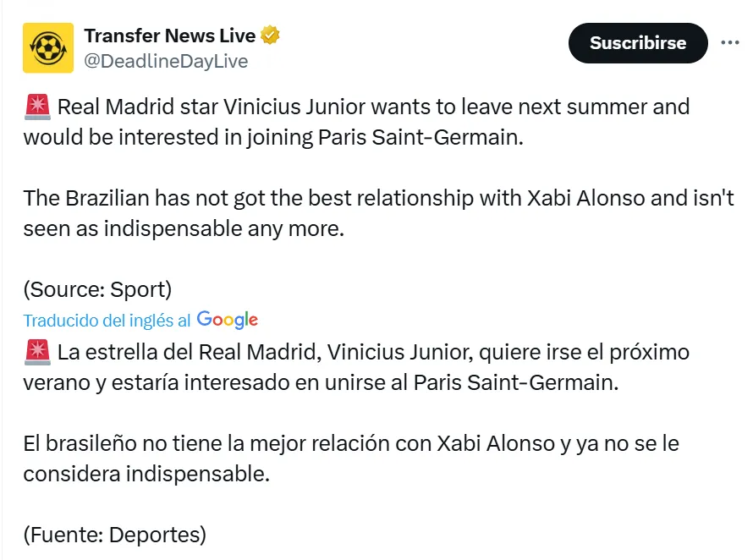
Task: Click the "(Source: Sport)" line
Action: coord(97,289)
